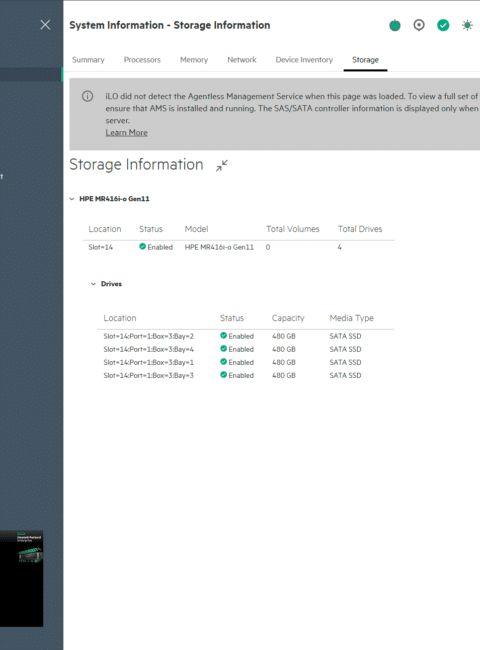Click the Media Type column header
Screen dimensions: 480x650
[352, 318]
